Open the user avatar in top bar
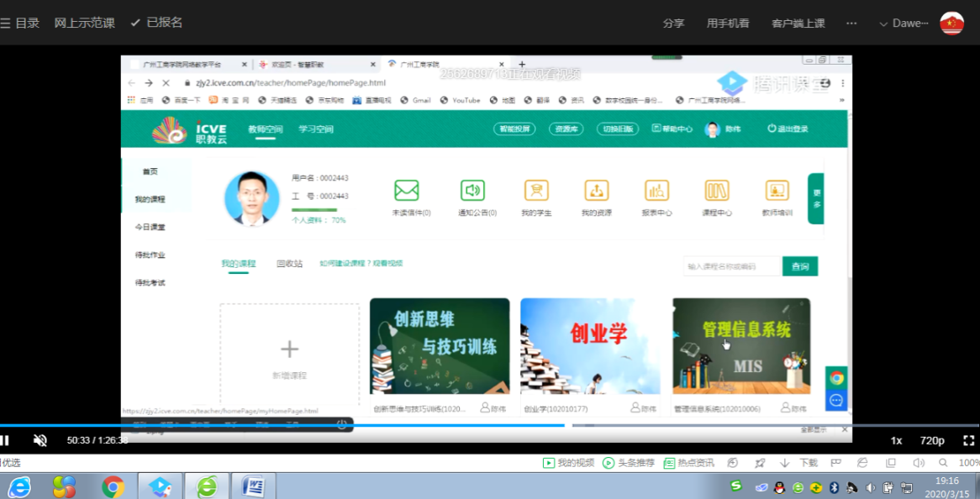This screenshot has height=499, width=980. point(951,24)
